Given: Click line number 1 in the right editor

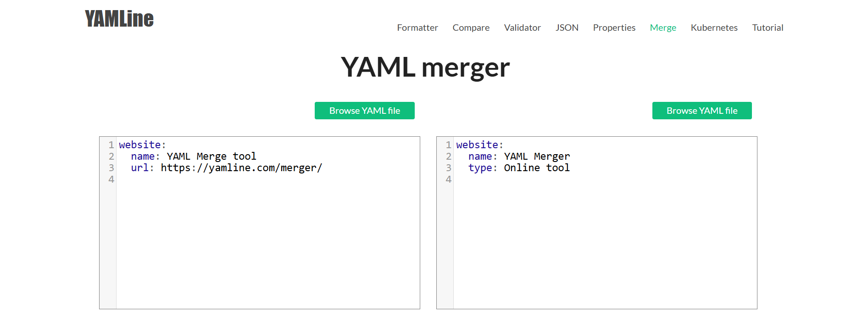Looking at the screenshot, I should [x=448, y=144].
